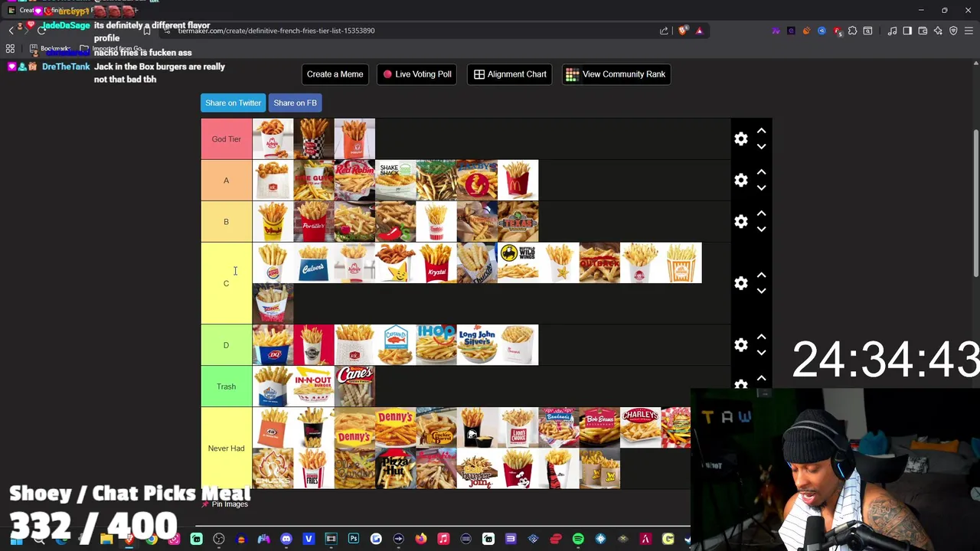980x551 pixels.
Task: Select Pizza Hut fries thumbnail
Action: pyautogui.click(x=395, y=468)
